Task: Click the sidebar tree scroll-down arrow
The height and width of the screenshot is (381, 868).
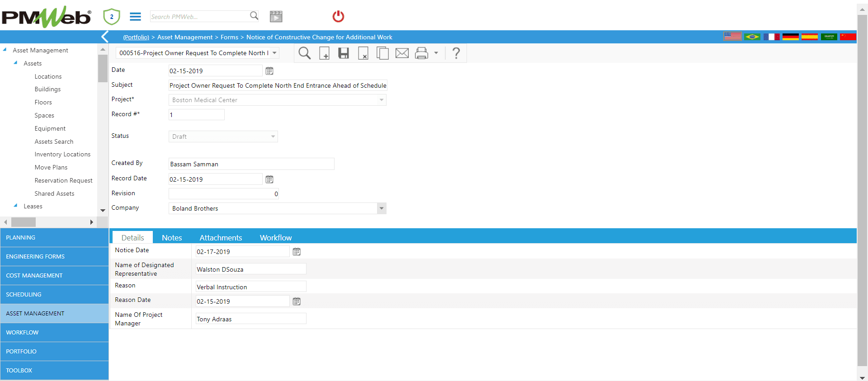Action: click(103, 210)
